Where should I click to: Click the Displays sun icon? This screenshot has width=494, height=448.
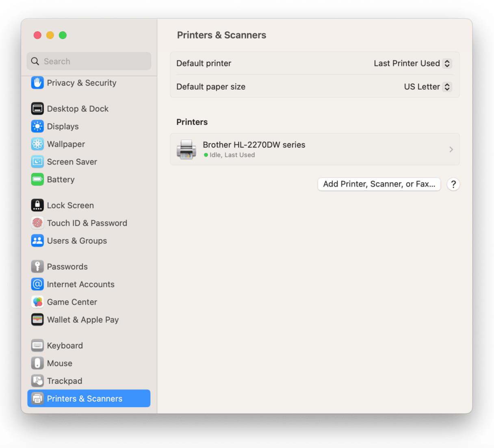point(37,126)
